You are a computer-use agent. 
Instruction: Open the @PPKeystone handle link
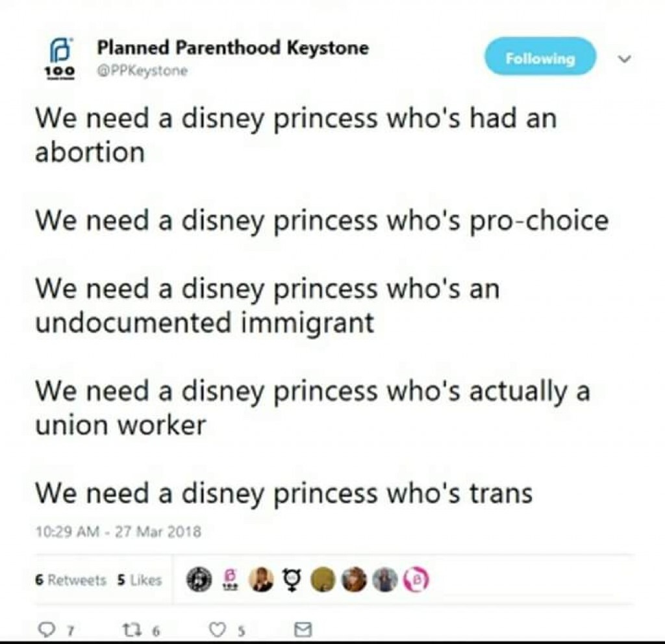[x=142, y=71]
